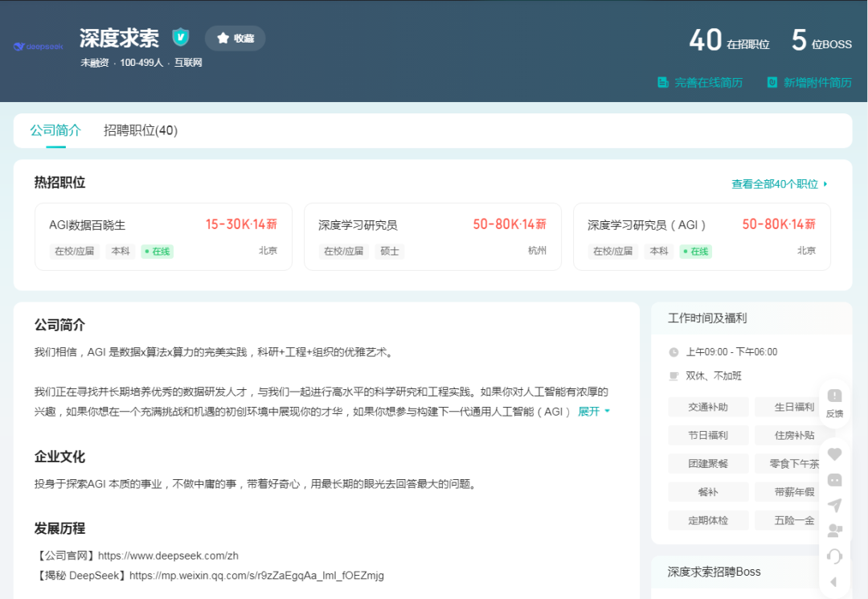Click 交通补助 benefit tag

pyautogui.click(x=708, y=407)
